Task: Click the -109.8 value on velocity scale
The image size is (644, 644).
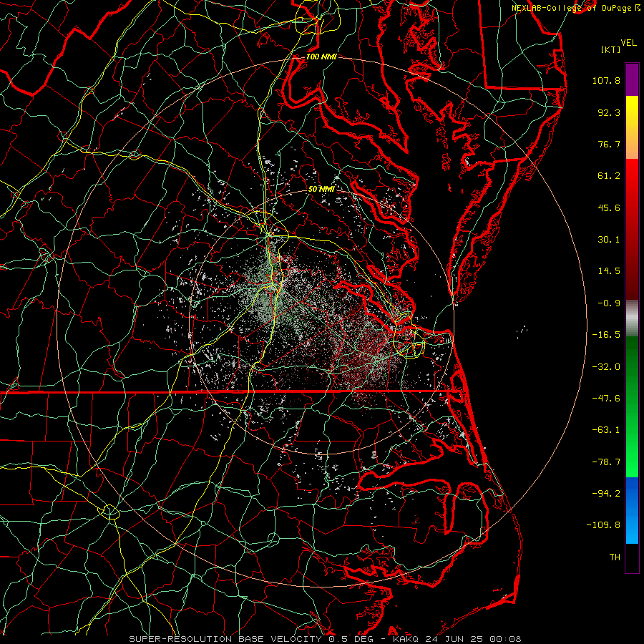Action: tap(603, 525)
